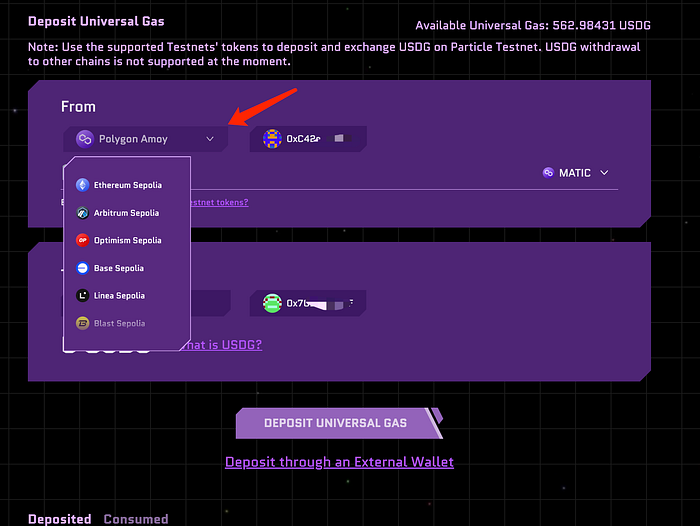Click the Blast Sepolia network icon

tap(83, 323)
